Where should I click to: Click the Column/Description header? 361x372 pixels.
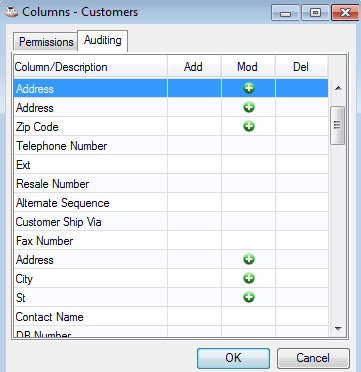[90, 67]
